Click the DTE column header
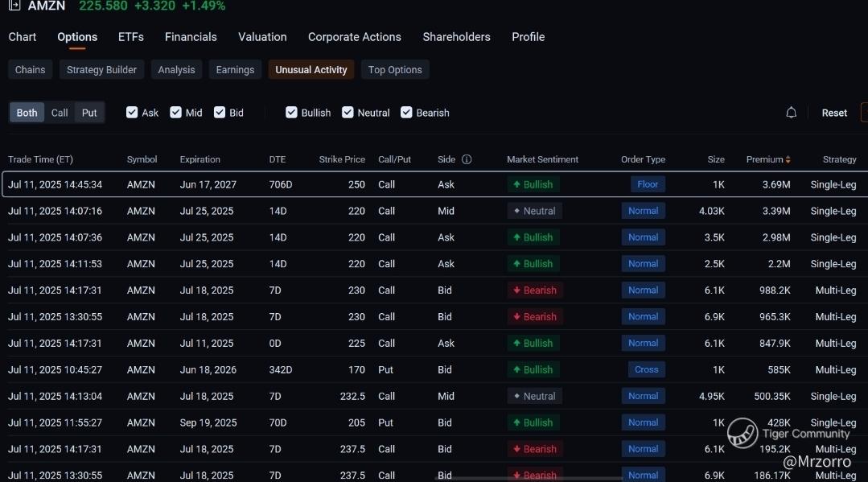The image size is (868, 482). click(x=278, y=159)
